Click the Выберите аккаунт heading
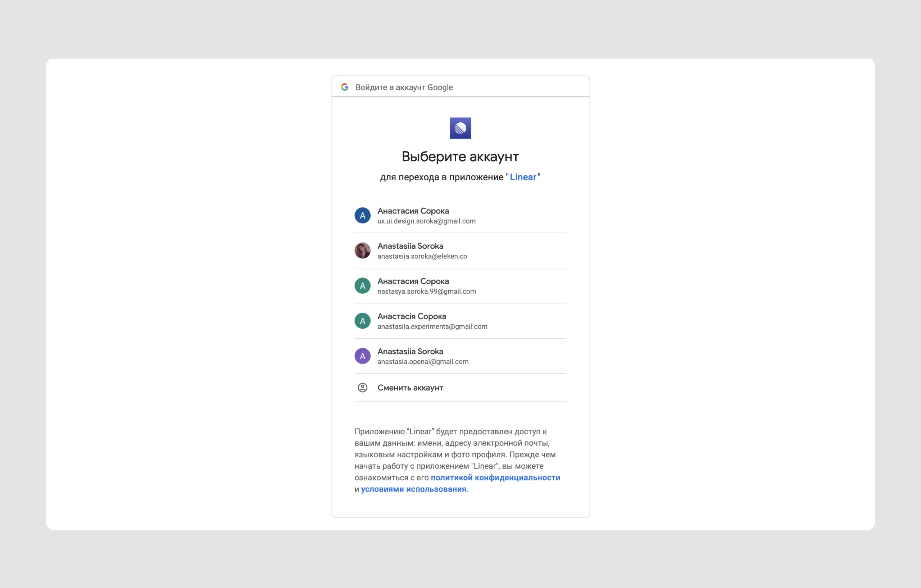Viewport: 921px width, 588px height. point(460,156)
